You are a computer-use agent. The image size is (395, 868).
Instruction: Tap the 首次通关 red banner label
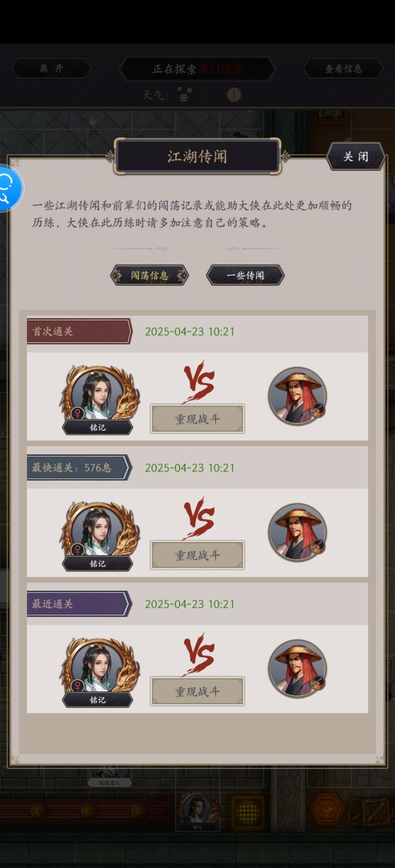pyautogui.click(x=53, y=332)
